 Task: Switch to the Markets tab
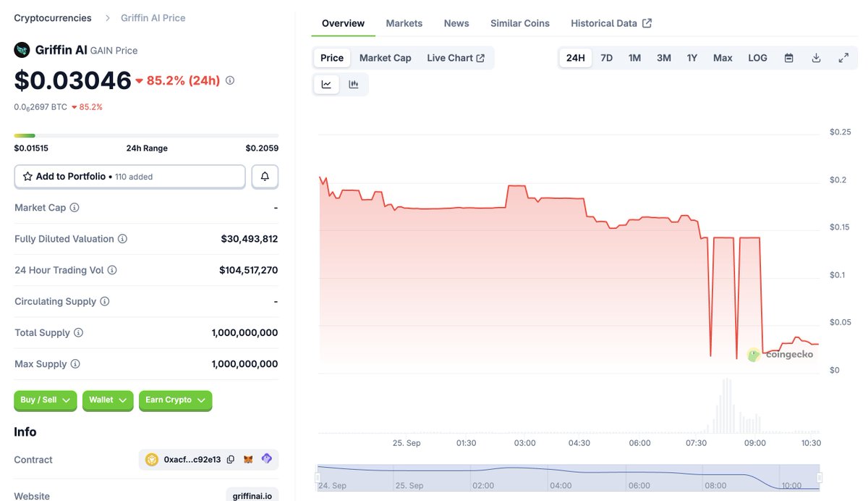(x=404, y=23)
